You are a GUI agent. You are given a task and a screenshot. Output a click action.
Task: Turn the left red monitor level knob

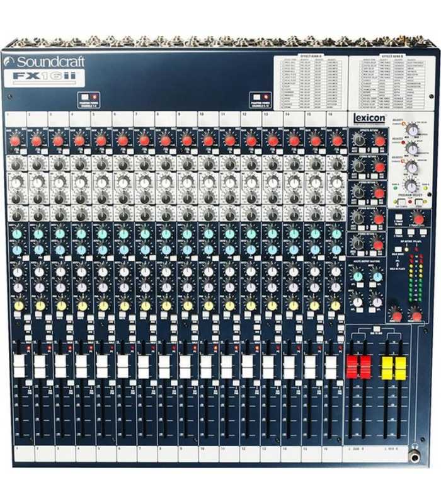click(397, 316)
